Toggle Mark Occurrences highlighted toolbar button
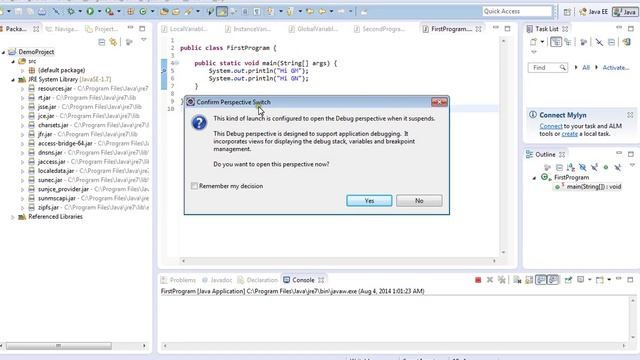 pos(222,11)
